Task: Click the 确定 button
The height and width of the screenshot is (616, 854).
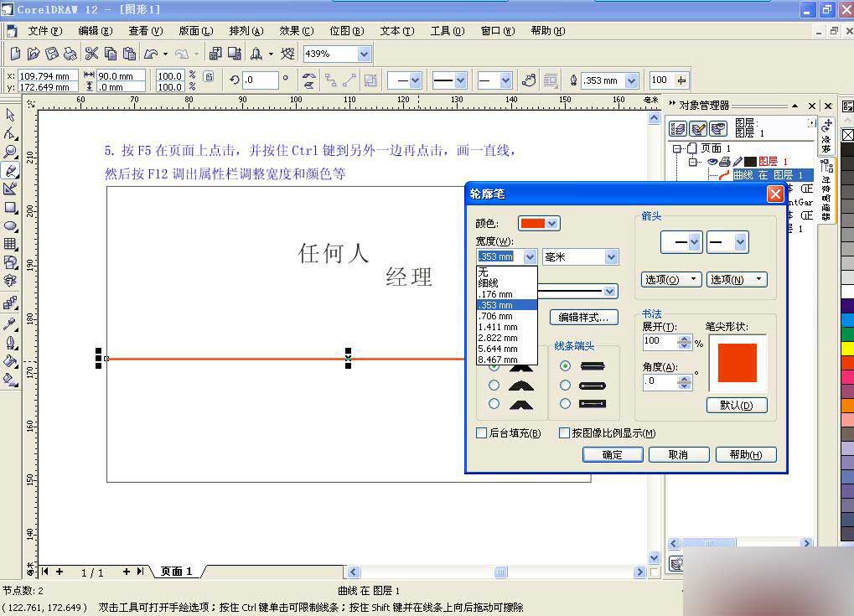Action: (x=612, y=454)
